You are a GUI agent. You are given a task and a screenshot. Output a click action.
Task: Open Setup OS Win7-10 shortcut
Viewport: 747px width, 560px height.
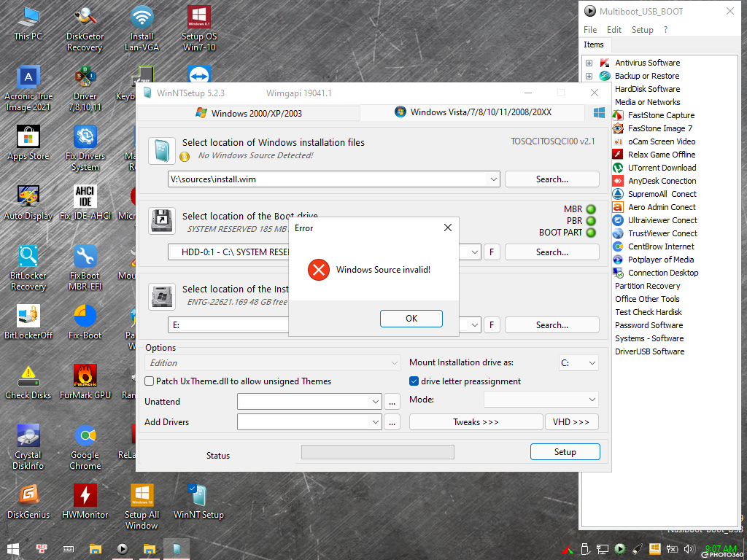[x=198, y=29]
